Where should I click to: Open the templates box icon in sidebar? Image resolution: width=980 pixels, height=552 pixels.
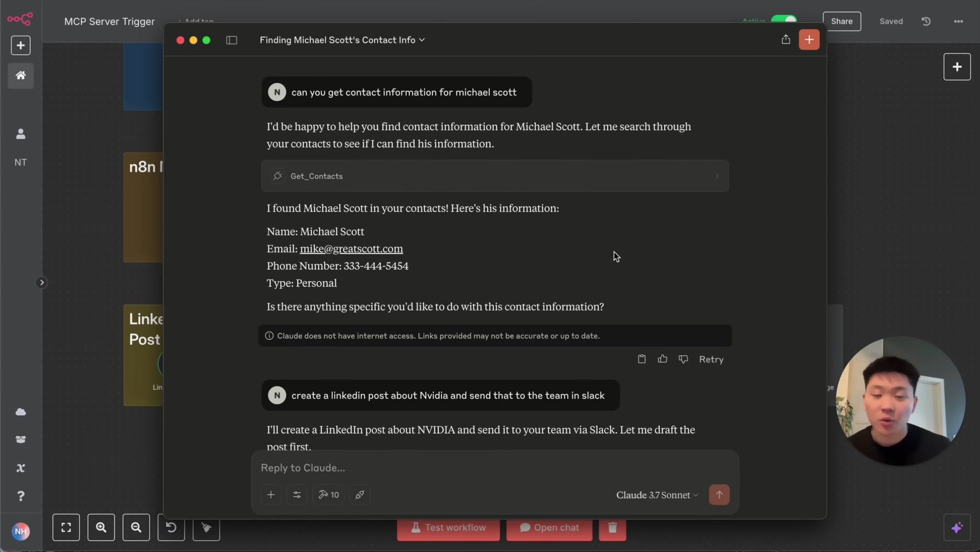[x=20, y=440]
